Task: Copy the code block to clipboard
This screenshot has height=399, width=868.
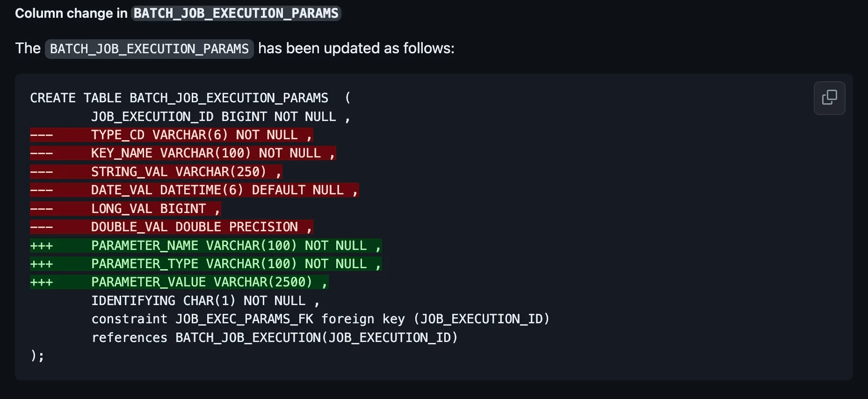Action: tap(829, 98)
